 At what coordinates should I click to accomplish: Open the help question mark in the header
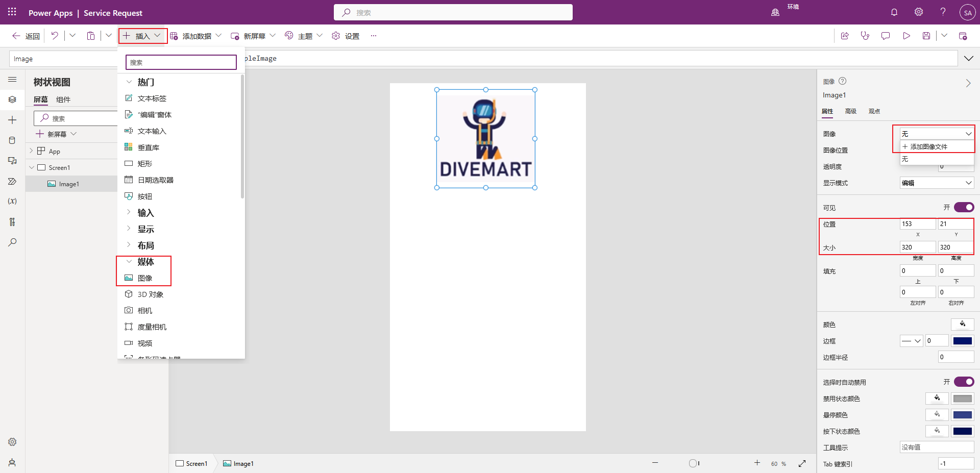[943, 12]
